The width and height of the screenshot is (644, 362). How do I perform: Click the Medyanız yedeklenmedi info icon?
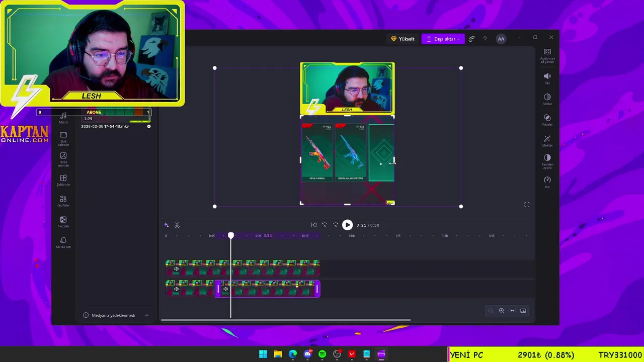(86, 315)
